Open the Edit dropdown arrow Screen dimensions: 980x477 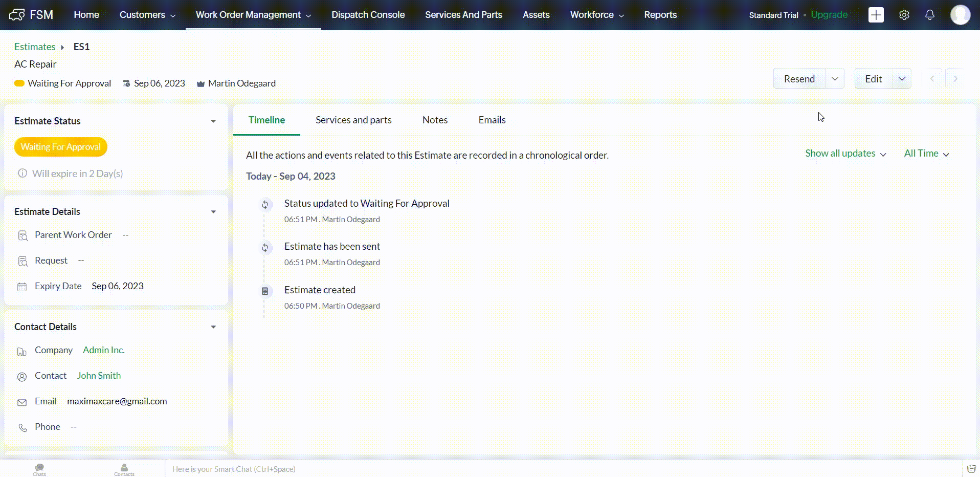coord(902,79)
